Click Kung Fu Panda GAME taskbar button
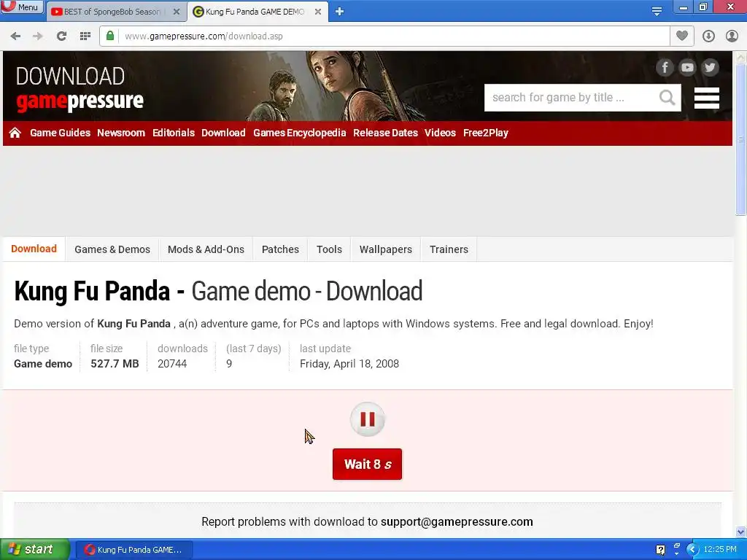This screenshot has width=747, height=560. pos(134,550)
